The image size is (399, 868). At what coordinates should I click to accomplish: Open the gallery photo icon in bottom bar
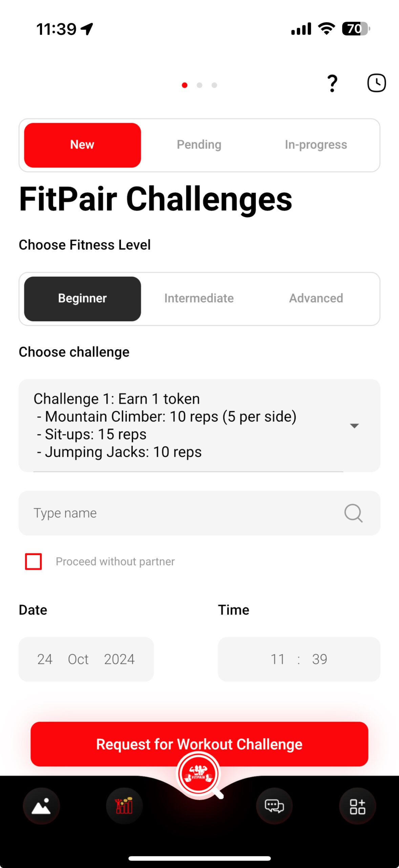[x=41, y=806]
